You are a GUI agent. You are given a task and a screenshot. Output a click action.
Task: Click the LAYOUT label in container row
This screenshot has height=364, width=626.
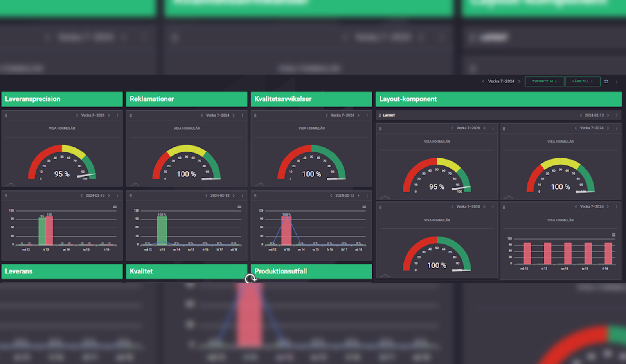[x=389, y=115]
